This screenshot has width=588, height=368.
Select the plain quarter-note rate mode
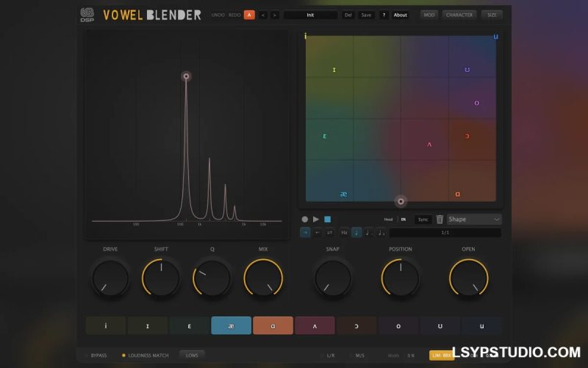pyautogui.click(x=356, y=233)
